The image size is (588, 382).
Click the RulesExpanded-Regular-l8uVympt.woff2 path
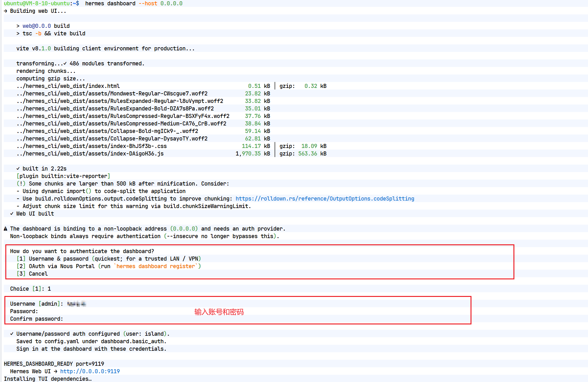[120, 101]
